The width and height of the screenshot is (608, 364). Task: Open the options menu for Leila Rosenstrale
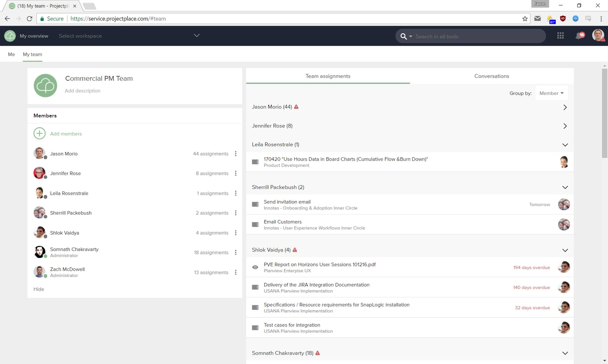click(x=236, y=193)
